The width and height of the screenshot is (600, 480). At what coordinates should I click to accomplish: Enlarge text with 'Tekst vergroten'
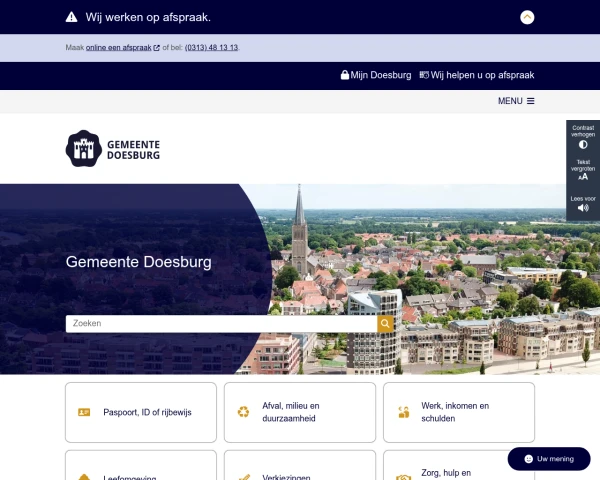(583, 171)
